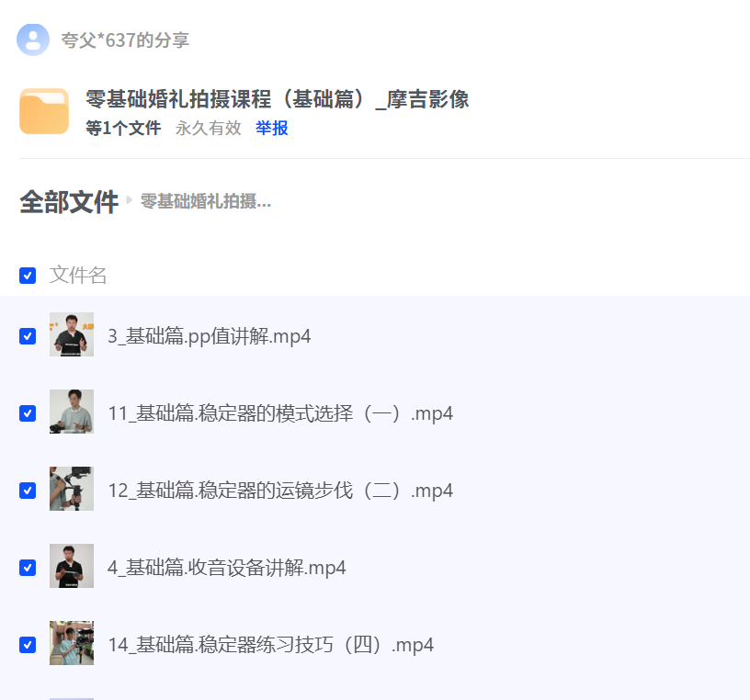Open thumbnail of 稳定器的运镜步伐（二）video
This screenshot has width=750, height=700.
click(x=72, y=489)
